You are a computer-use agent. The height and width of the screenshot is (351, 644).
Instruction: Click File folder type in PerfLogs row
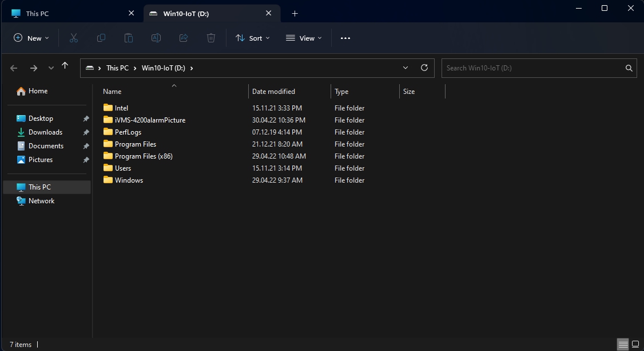coord(349,132)
